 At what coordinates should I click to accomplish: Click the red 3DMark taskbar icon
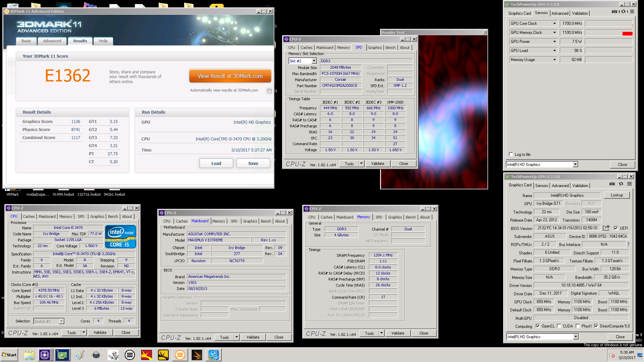[146, 355]
